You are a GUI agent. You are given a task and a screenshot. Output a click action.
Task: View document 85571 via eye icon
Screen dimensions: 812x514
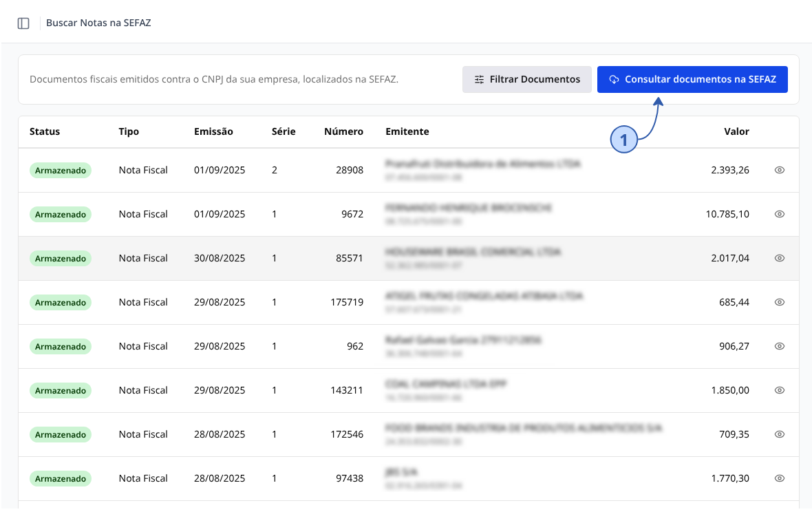(x=780, y=258)
